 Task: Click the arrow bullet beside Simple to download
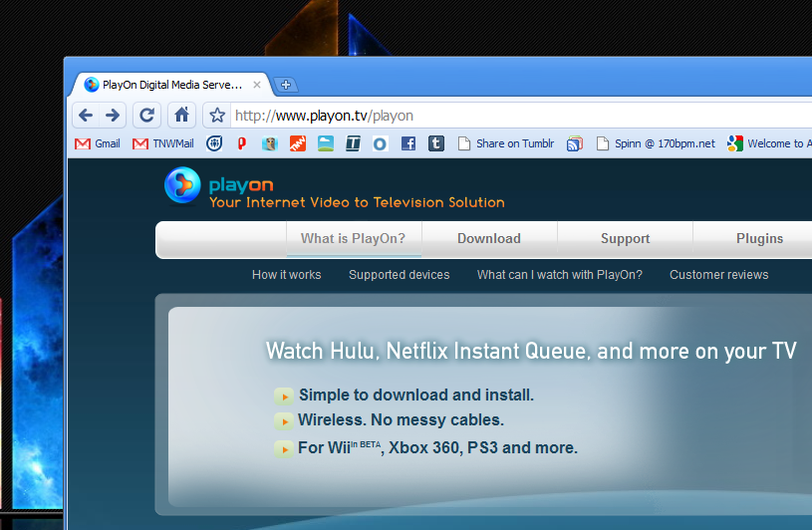(284, 397)
